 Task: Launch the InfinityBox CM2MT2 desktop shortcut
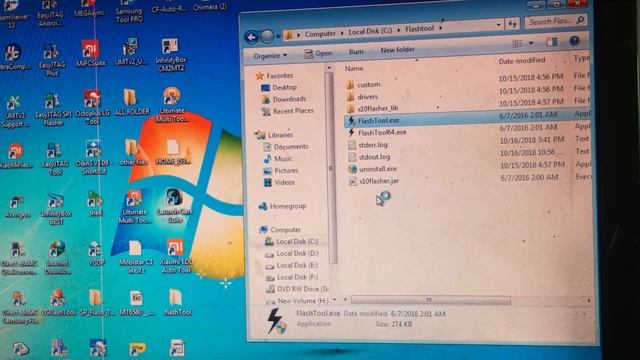click(x=170, y=55)
